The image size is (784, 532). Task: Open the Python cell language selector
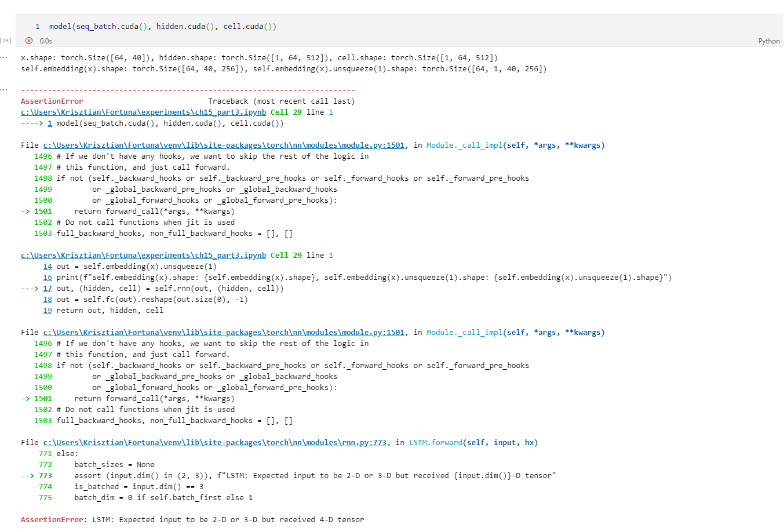click(x=769, y=41)
